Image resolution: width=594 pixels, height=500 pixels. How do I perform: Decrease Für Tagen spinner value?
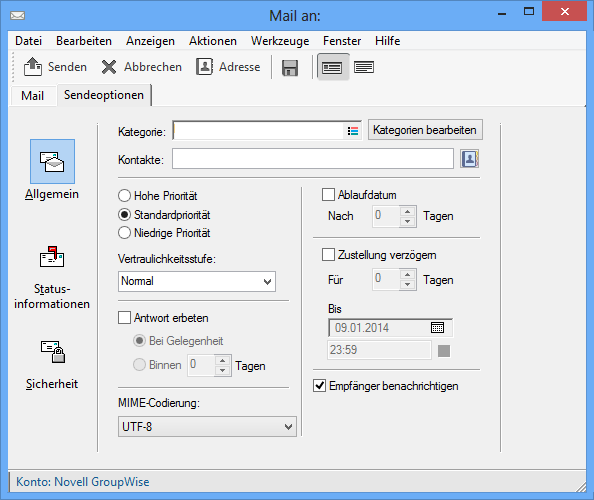click(x=408, y=284)
